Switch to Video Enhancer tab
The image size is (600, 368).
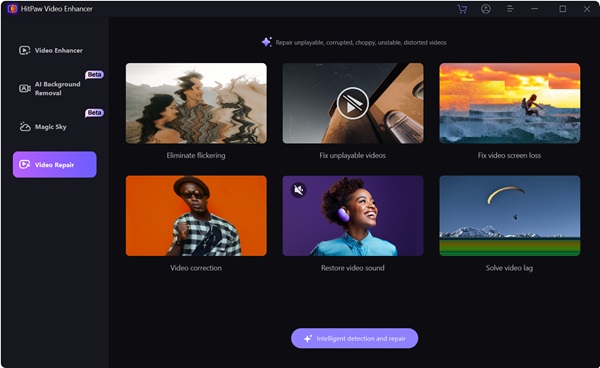tap(55, 50)
